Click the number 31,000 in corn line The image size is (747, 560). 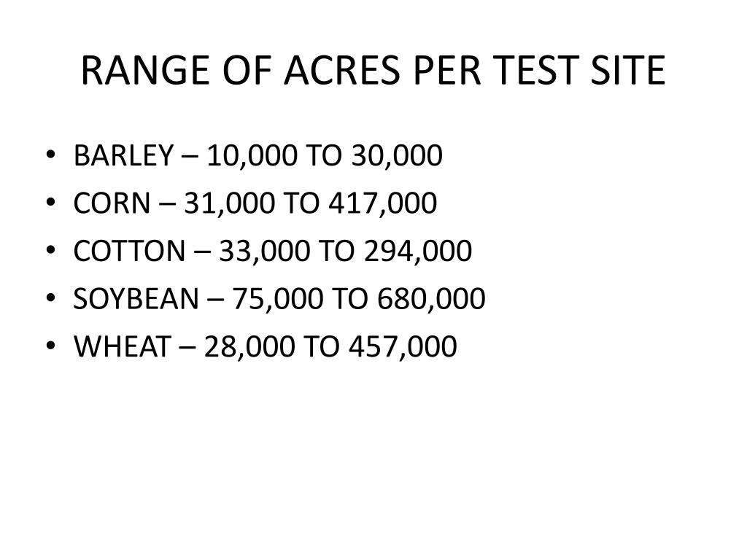pos(229,204)
